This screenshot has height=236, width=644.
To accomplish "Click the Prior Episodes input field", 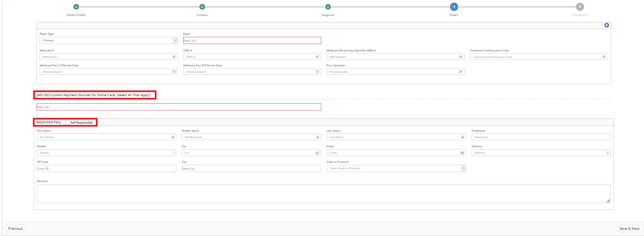I will (x=395, y=72).
